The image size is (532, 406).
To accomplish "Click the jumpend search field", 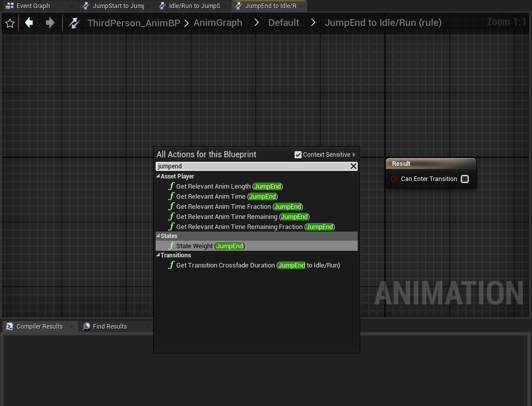I will click(253, 166).
